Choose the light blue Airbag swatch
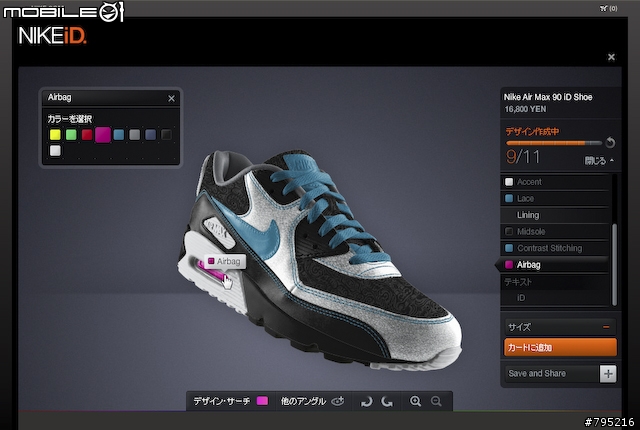The image size is (640, 430). pyautogui.click(x=119, y=135)
